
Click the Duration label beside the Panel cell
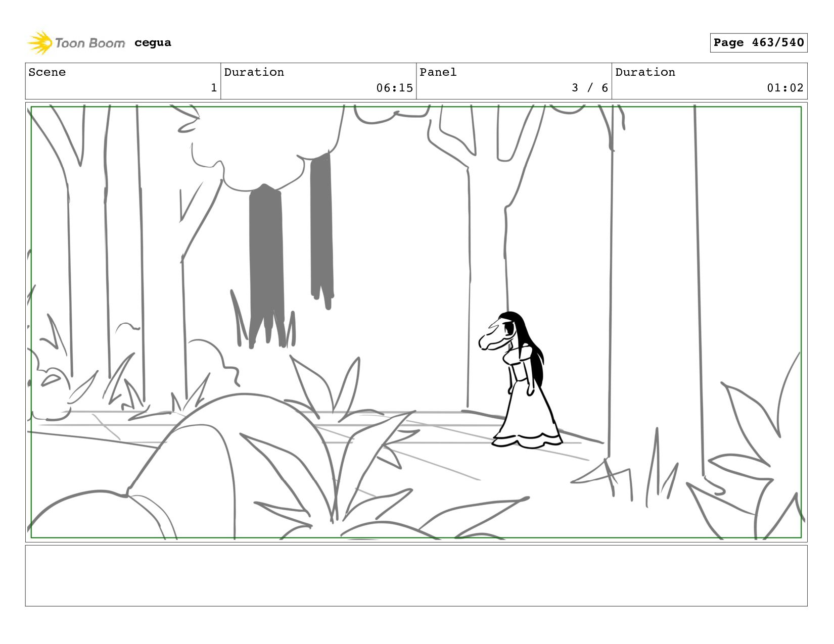pos(645,72)
